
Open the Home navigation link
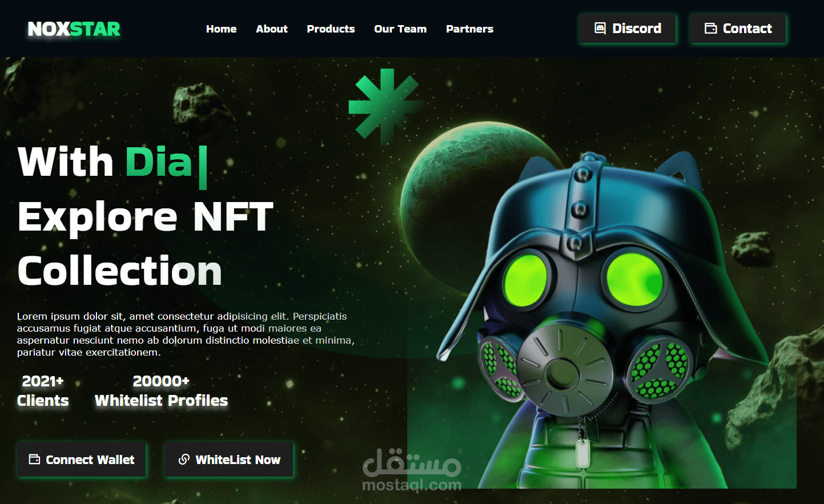(221, 29)
